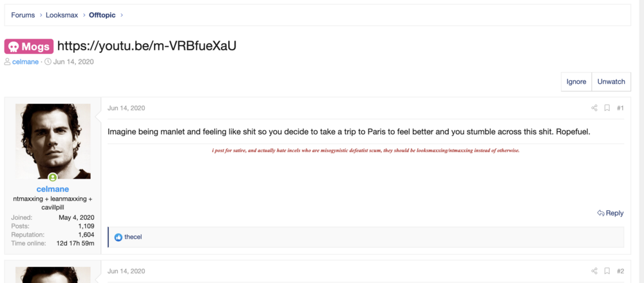Open thecel's profile from the likes bar
Image resolution: width=644 pixels, height=283 pixels.
click(133, 237)
